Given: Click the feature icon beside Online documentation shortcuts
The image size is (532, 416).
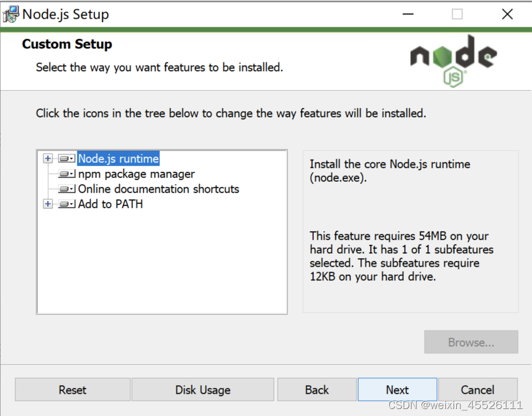Looking at the screenshot, I should click(67, 189).
